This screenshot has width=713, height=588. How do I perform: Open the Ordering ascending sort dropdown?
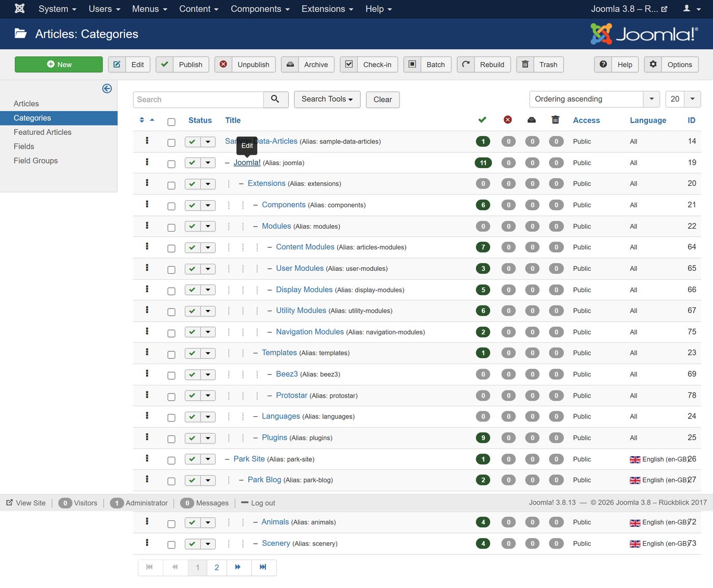click(594, 99)
